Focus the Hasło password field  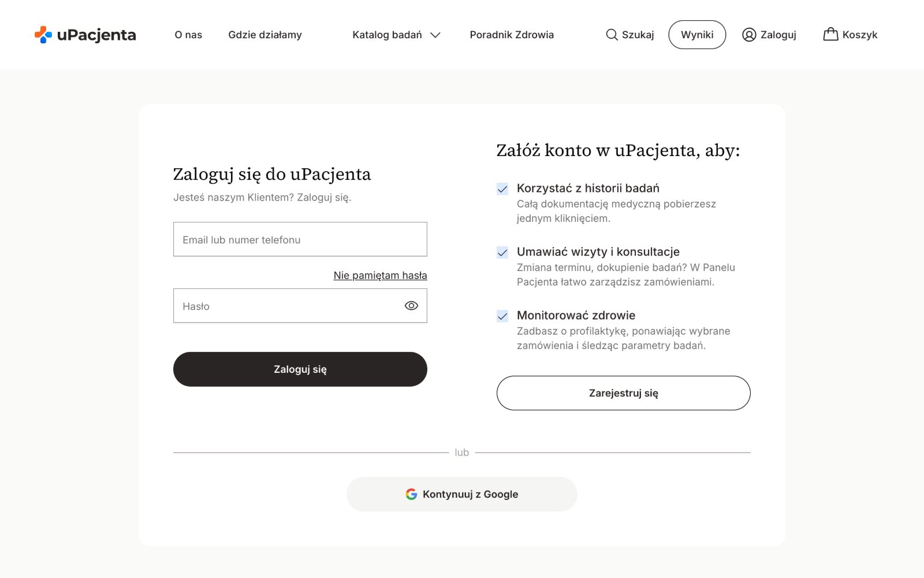point(300,306)
